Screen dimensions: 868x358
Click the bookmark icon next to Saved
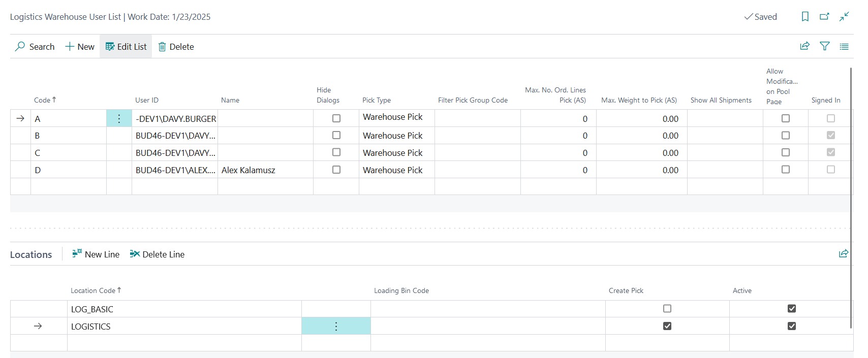click(x=805, y=17)
